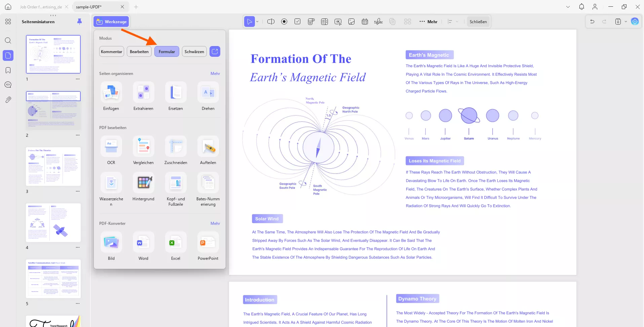Switch to the Bearbeiten mode
The image size is (644, 327).
coord(139,51)
